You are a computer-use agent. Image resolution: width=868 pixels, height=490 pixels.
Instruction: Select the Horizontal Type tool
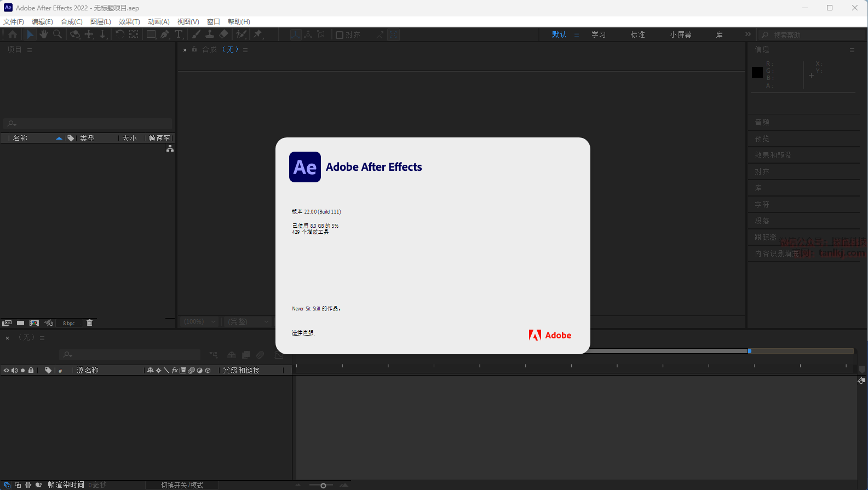(x=179, y=34)
